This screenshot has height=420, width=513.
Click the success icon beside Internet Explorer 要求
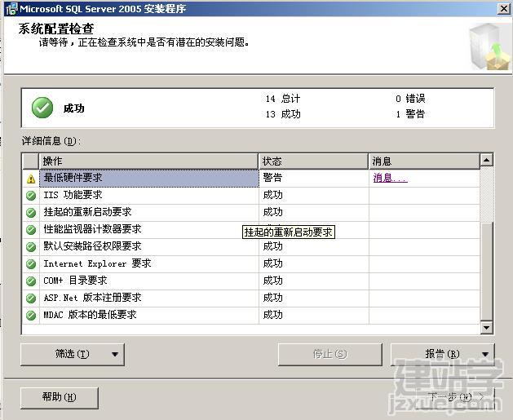pyautogui.click(x=31, y=263)
